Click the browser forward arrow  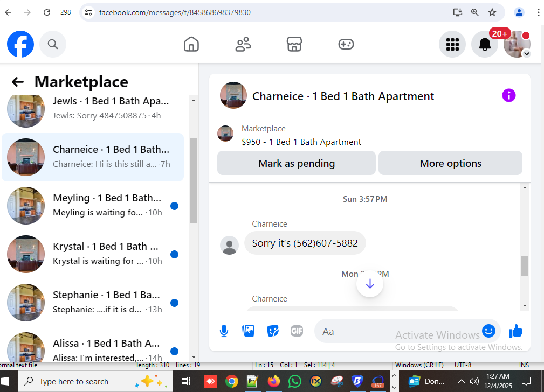click(x=27, y=12)
